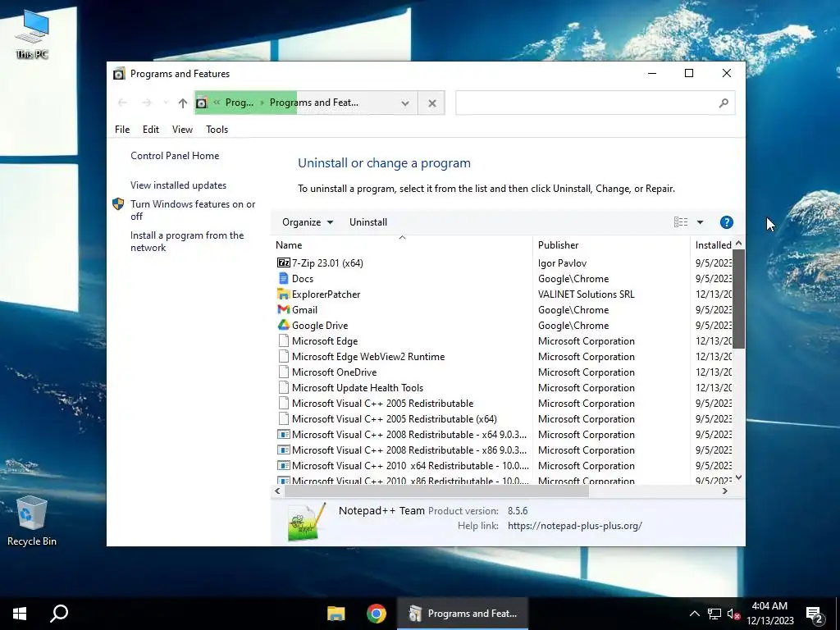Image resolution: width=840 pixels, height=630 pixels.
Task: Open the Tools menu
Action: pos(217,129)
